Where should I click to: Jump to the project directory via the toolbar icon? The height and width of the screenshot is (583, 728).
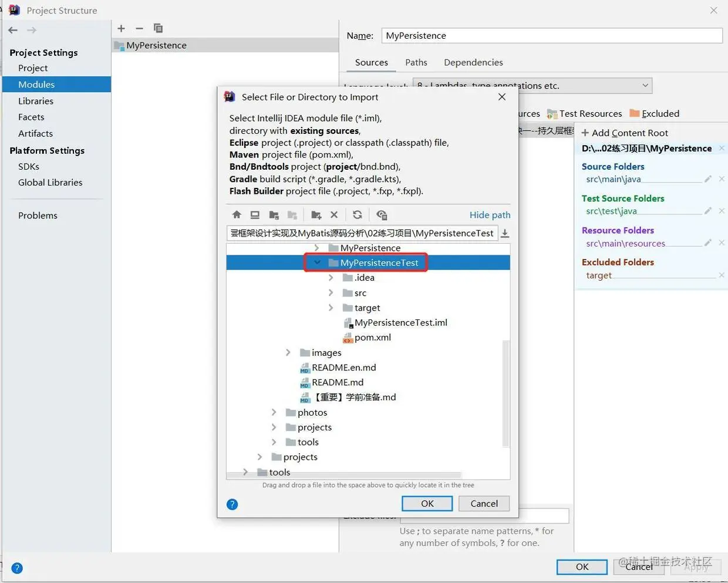pyautogui.click(x=274, y=215)
